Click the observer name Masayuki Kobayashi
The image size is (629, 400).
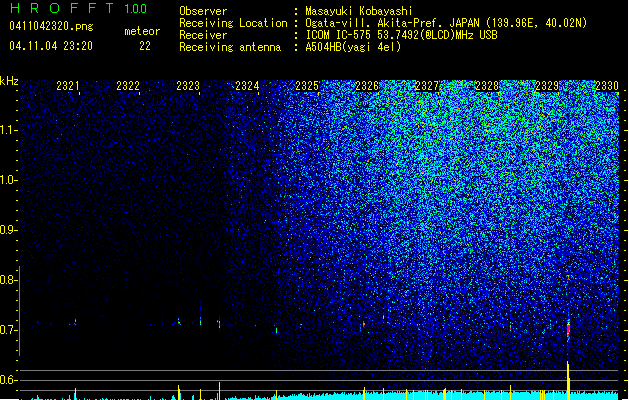(359, 11)
